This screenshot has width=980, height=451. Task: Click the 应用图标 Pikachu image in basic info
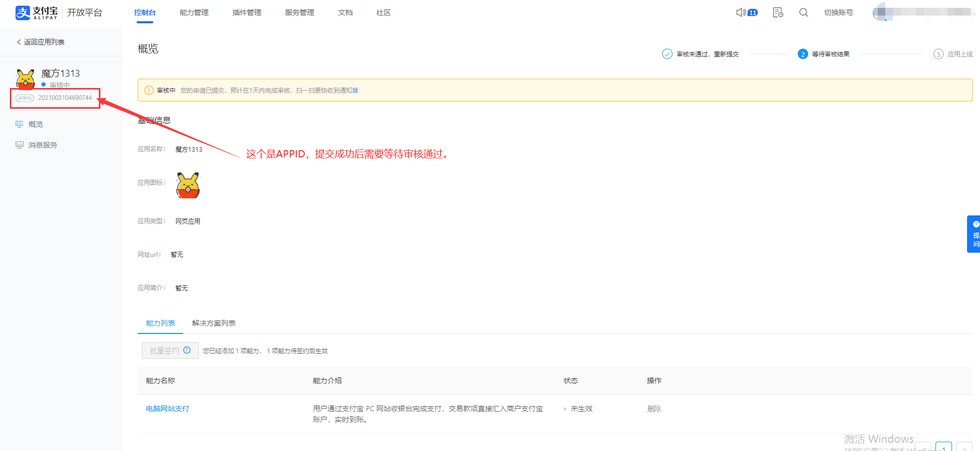(x=188, y=185)
